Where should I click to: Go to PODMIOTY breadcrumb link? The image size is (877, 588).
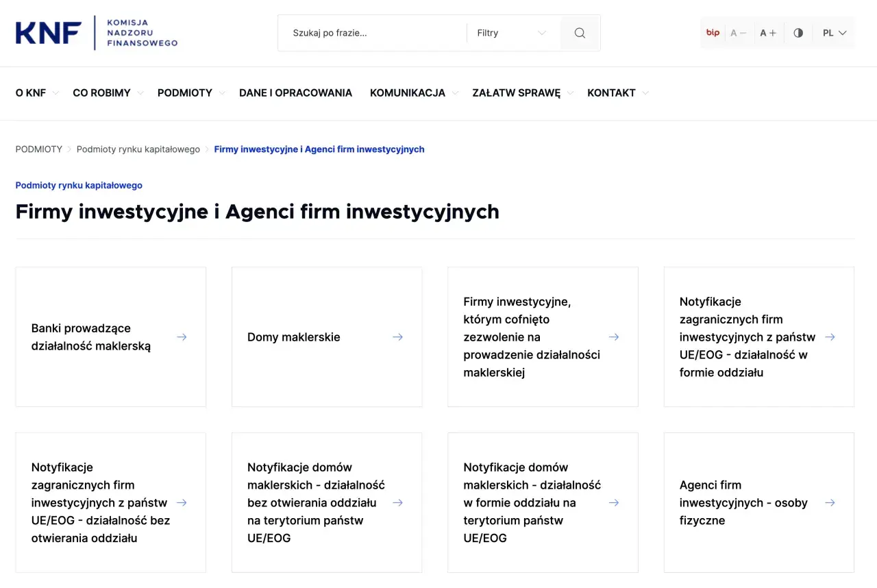[x=39, y=149]
